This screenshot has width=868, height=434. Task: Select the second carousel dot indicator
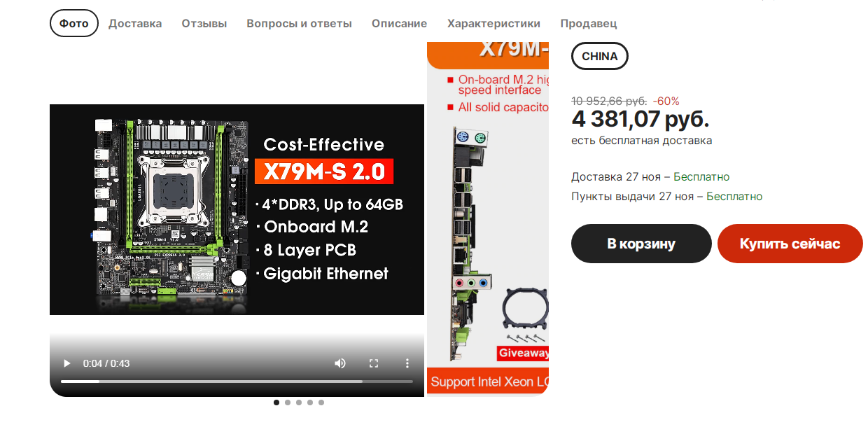point(288,402)
